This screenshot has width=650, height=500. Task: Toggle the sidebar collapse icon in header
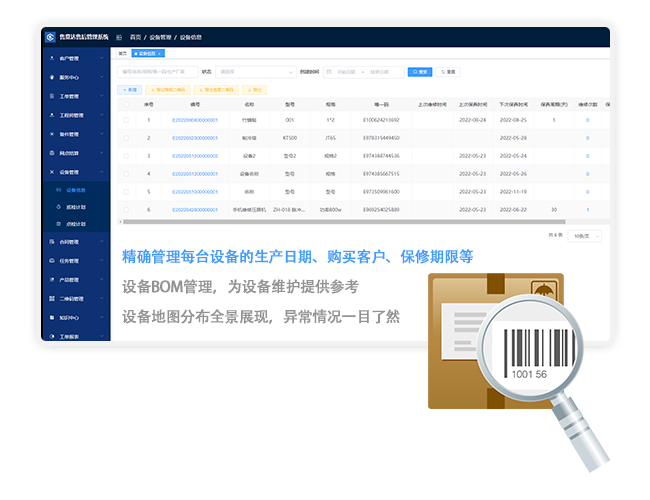(x=120, y=36)
